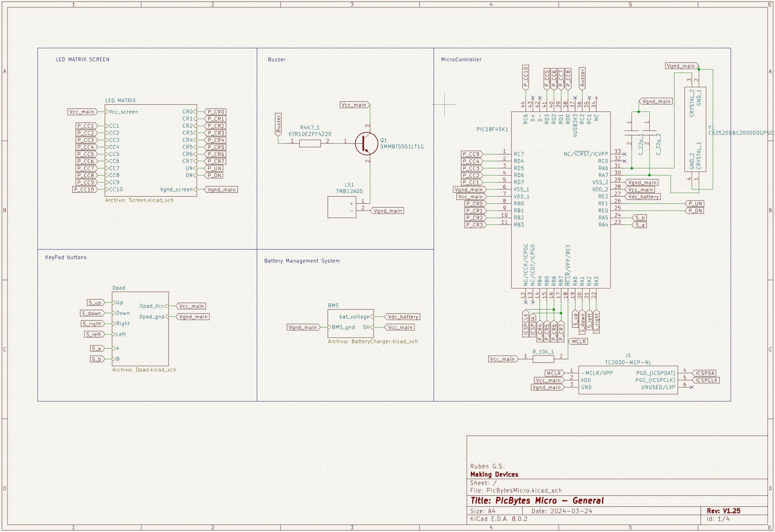Select the 'Id: 1/4' sheet number
This screenshot has height=532, width=775.
point(718,519)
